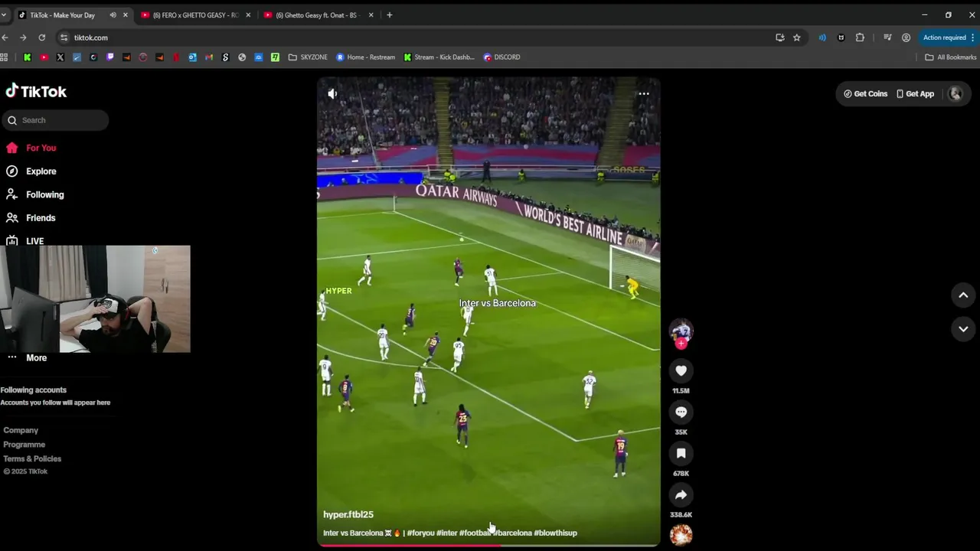Click the TikTok search field
The image size is (980, 551).
tap(55, 120)
